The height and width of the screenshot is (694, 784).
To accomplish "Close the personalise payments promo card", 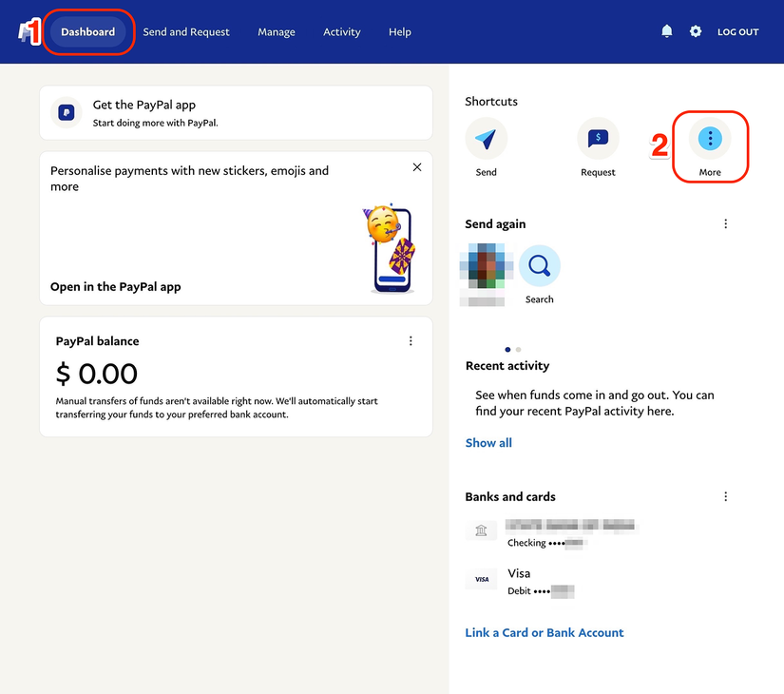I will click(416, 167).
